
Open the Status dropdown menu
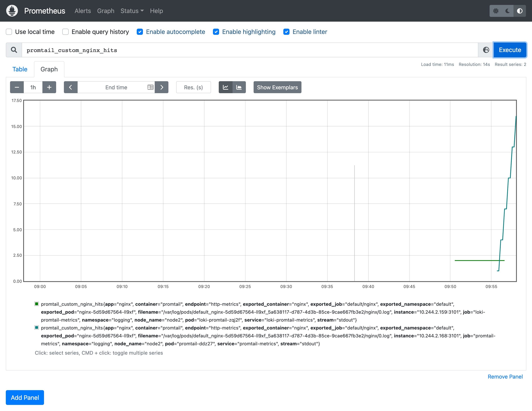point(132,11)
